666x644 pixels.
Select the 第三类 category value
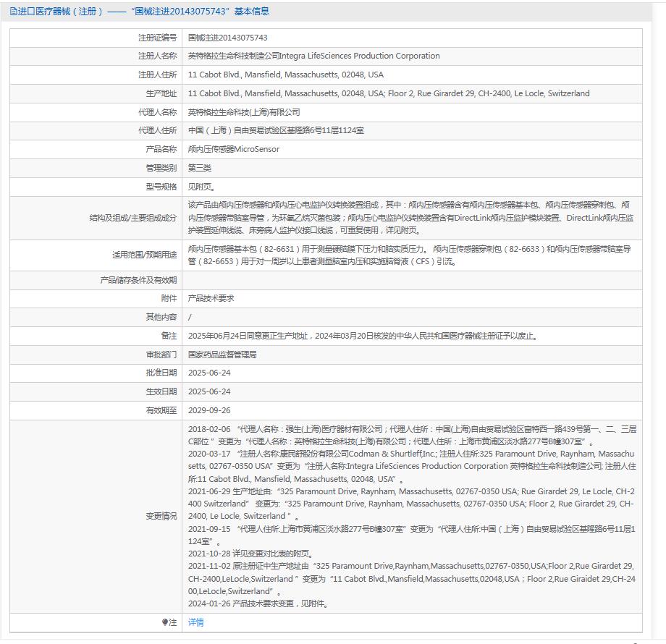click(x=200, y=168)
